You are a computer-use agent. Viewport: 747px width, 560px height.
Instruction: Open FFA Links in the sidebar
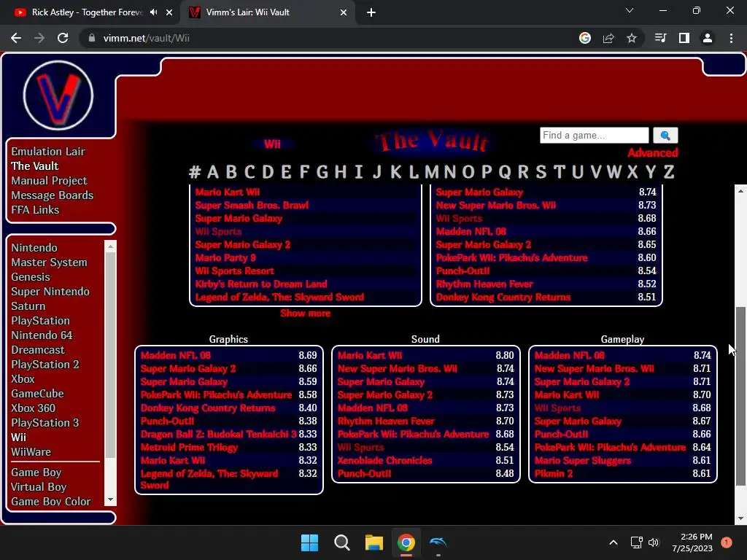35,209
